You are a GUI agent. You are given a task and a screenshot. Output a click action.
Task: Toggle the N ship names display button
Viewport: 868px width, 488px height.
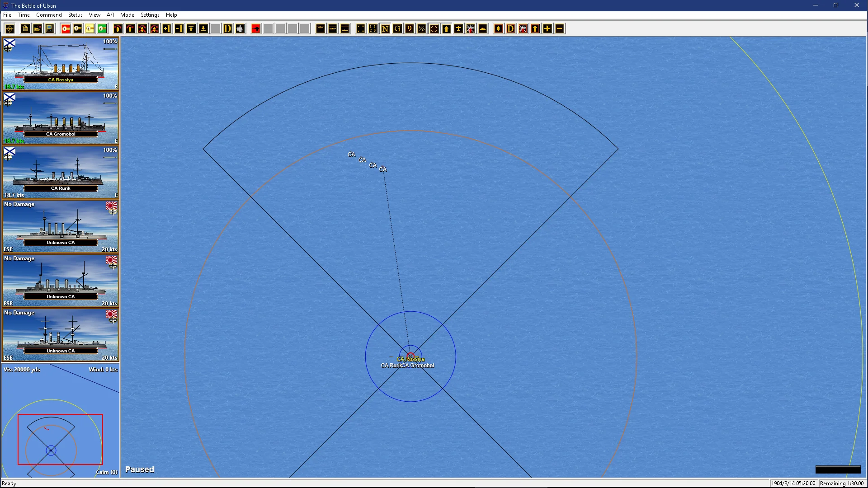[385, 29]
